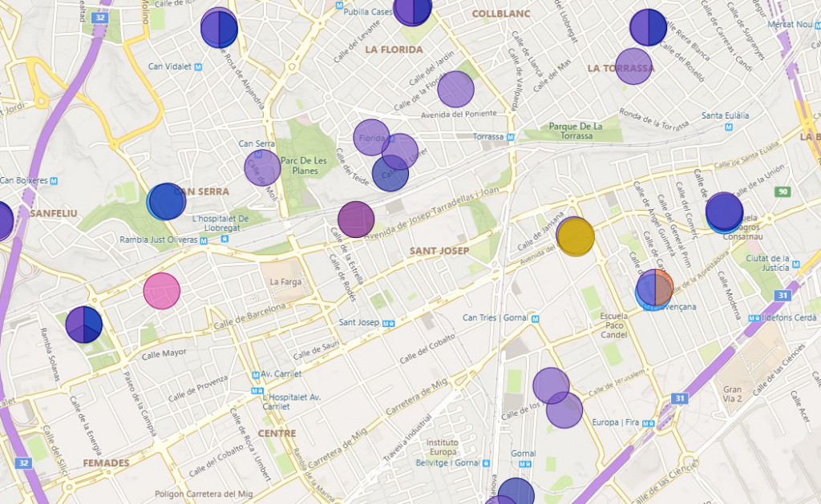Select the purple bubble beside Calle de Jerusalem
The height and width of the screenshot is (504, 821).
pyautogui.click(x=552, y=385)
